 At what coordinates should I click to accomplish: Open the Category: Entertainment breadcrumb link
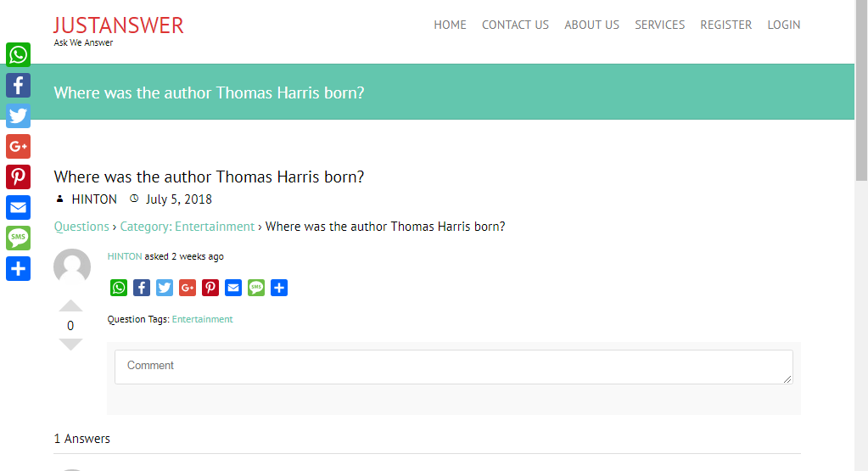tap(187, 227)
